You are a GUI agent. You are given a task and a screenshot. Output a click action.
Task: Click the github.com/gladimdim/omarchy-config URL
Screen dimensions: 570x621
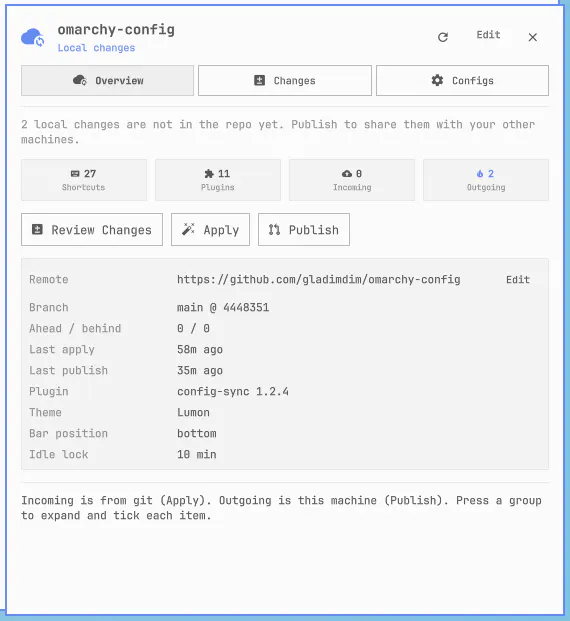point(318,280)
